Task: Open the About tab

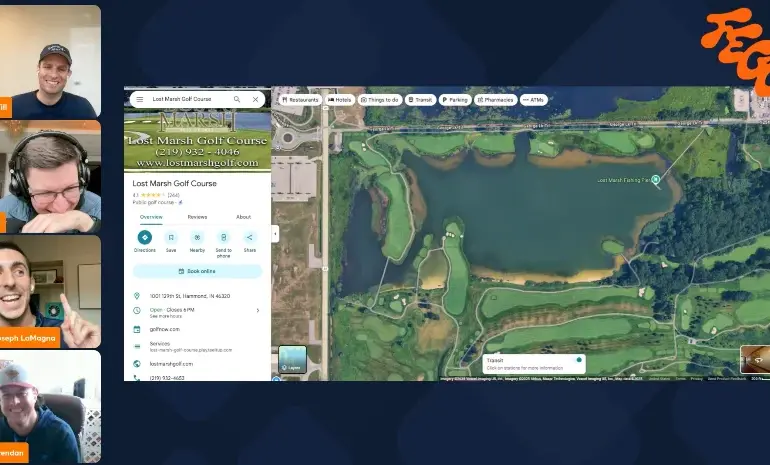Action: [243, 216]
